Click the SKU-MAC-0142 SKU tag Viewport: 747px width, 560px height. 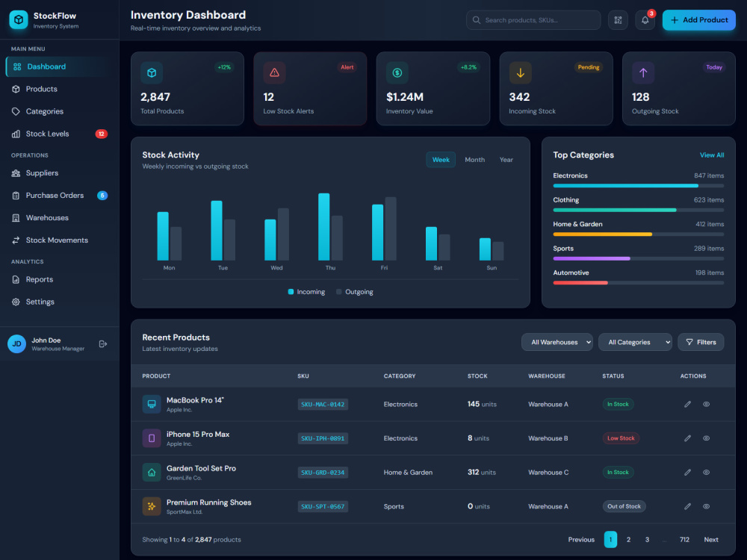tap(323, 404)
